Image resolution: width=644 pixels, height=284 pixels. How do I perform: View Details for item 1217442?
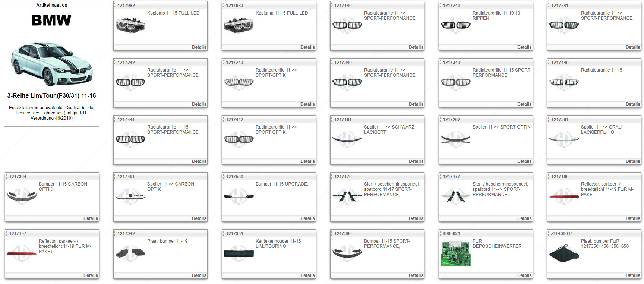pos(307,161)
